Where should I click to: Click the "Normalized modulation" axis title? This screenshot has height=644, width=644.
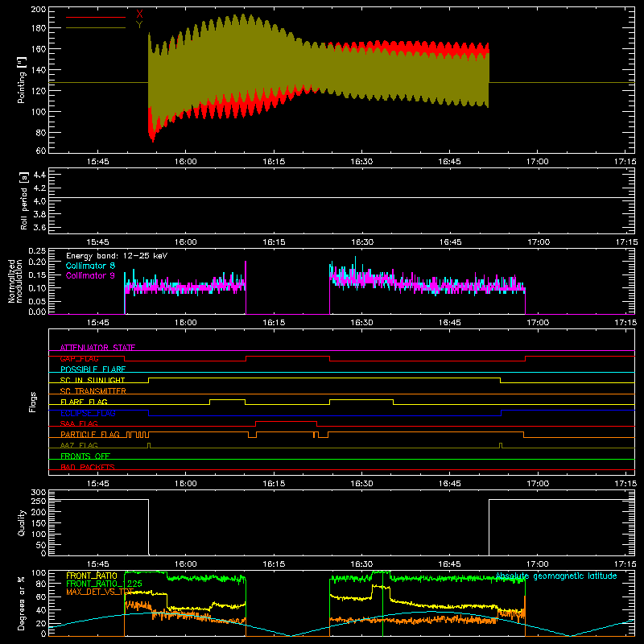tap(15, 281)
